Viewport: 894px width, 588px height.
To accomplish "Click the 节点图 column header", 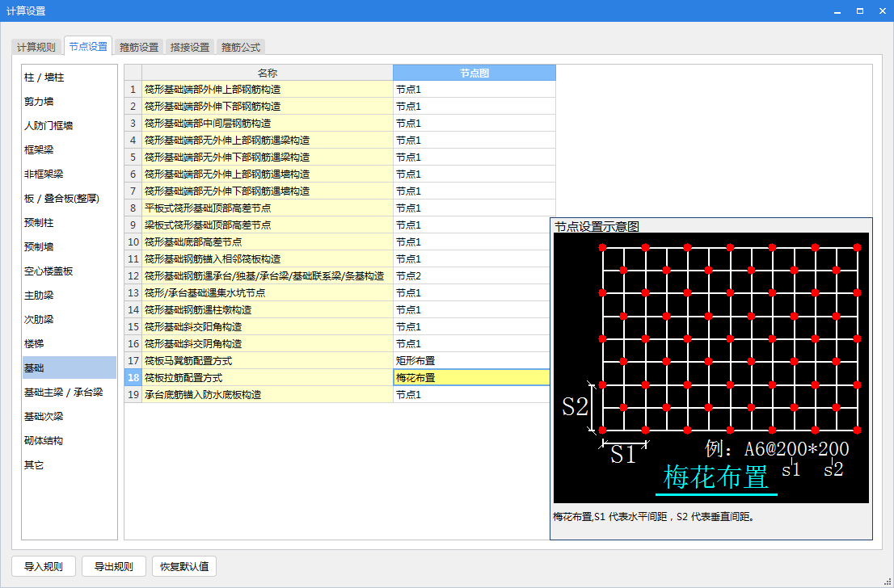I will click(474, 73).
